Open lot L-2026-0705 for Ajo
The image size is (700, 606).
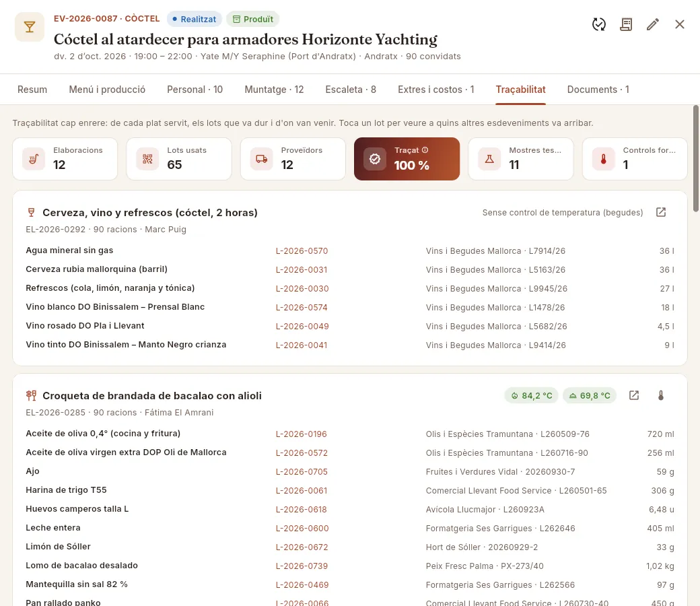point(302,471)
